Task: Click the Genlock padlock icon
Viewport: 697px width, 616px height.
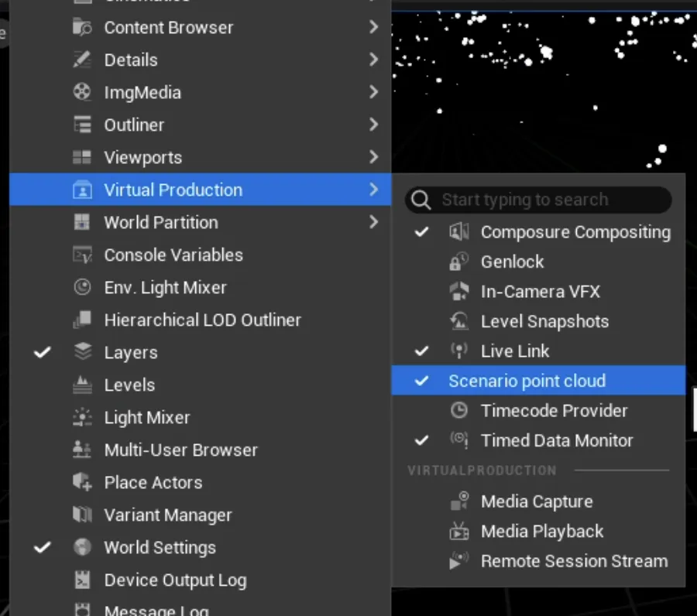Action: [458, 262]
